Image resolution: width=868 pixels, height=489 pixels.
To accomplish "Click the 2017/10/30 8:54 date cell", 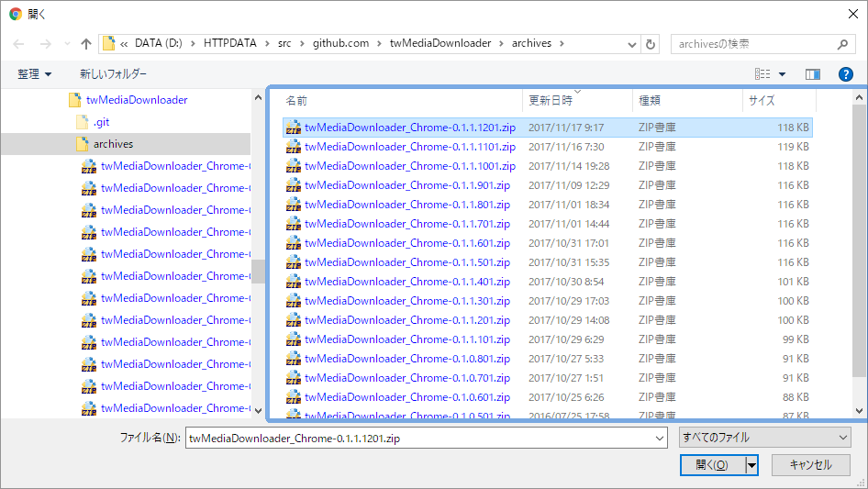I will pyautogui.click(x=566, y=282).
